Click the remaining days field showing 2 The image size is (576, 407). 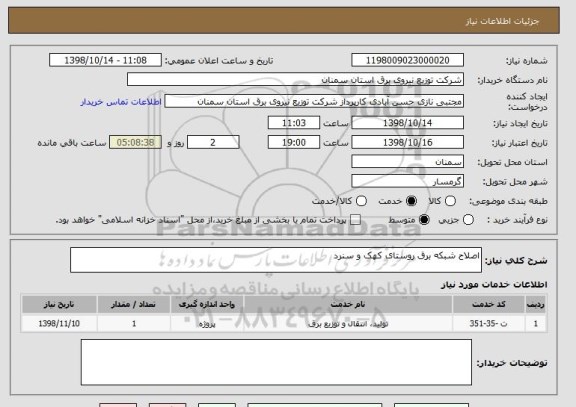coord(213,142)
